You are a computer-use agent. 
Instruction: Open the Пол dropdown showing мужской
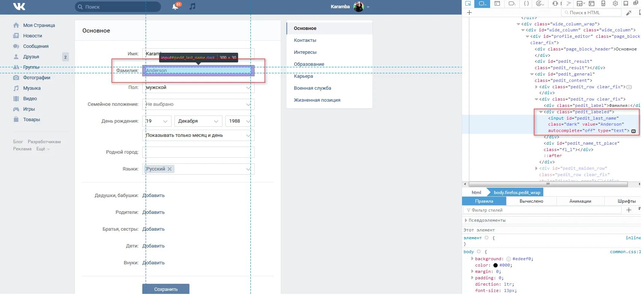(x=198, y=87)
